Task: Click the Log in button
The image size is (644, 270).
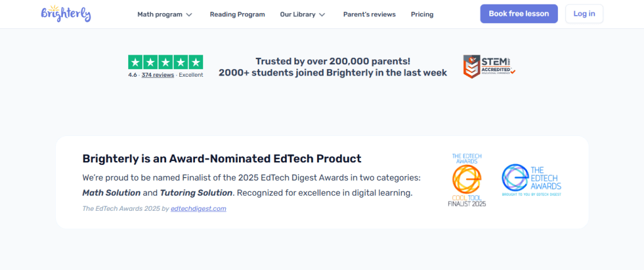Action: [584, 14]
